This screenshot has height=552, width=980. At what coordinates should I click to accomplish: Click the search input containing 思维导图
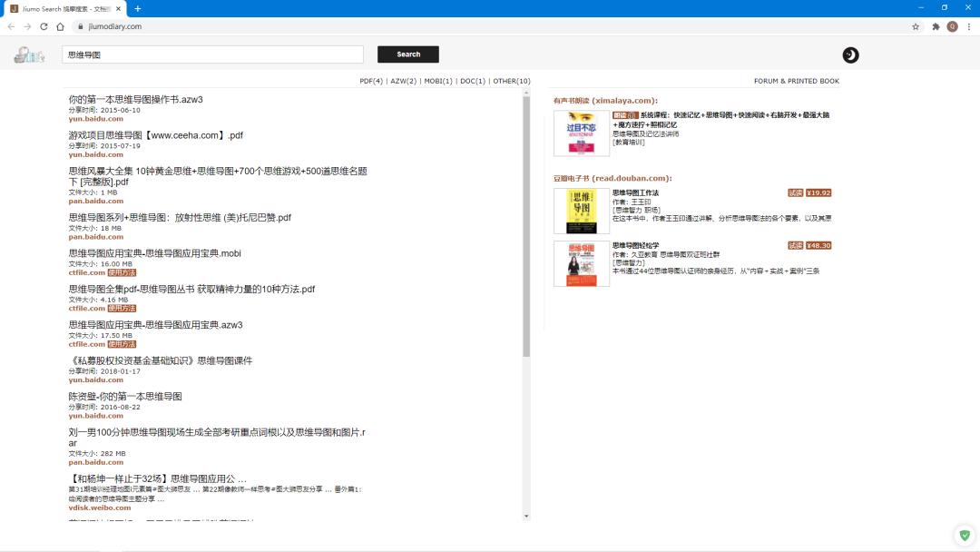[211, 54]
